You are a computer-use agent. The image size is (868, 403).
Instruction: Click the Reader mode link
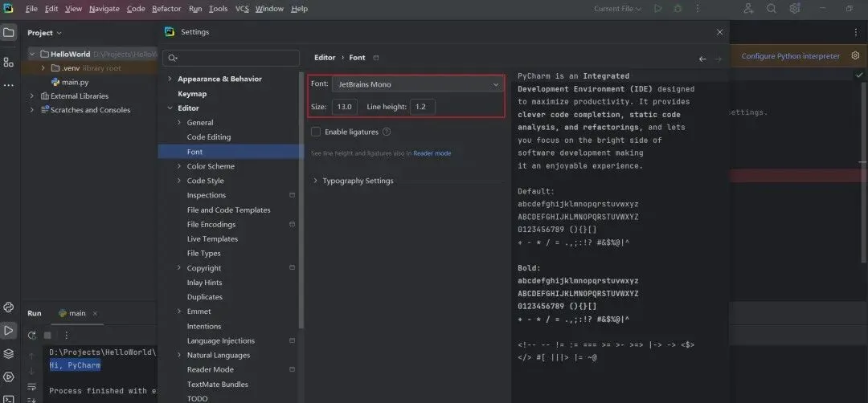[432, 153]
